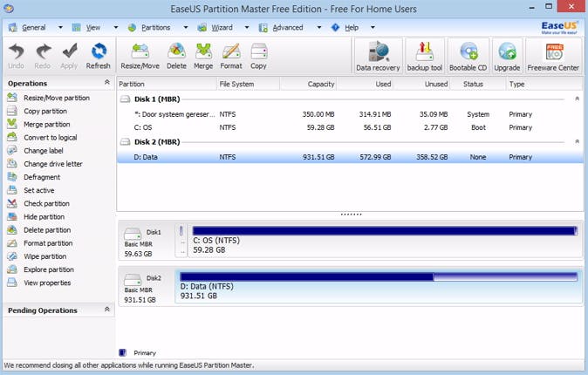Sort by the Unused column header
Screen dimensions: 588x375
tap(422, 84)
